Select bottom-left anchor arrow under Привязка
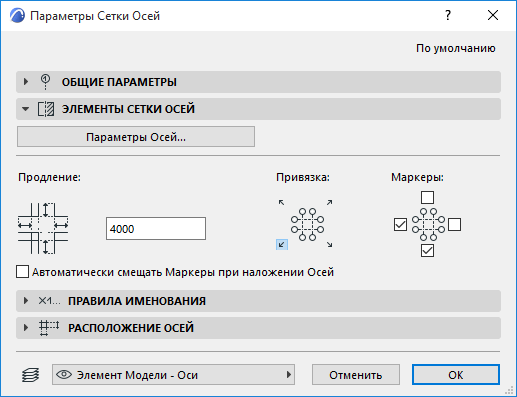 tap(282, 244)
